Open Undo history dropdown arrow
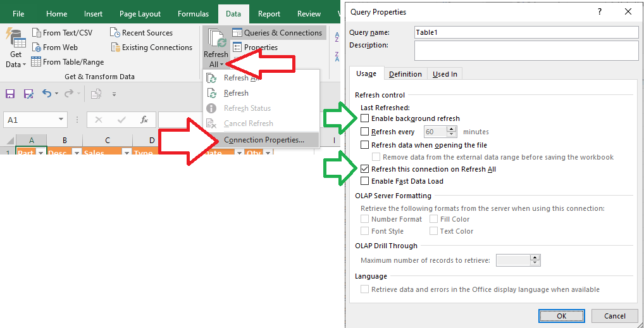This screenshot has width=644, height=328. (56, 94)
